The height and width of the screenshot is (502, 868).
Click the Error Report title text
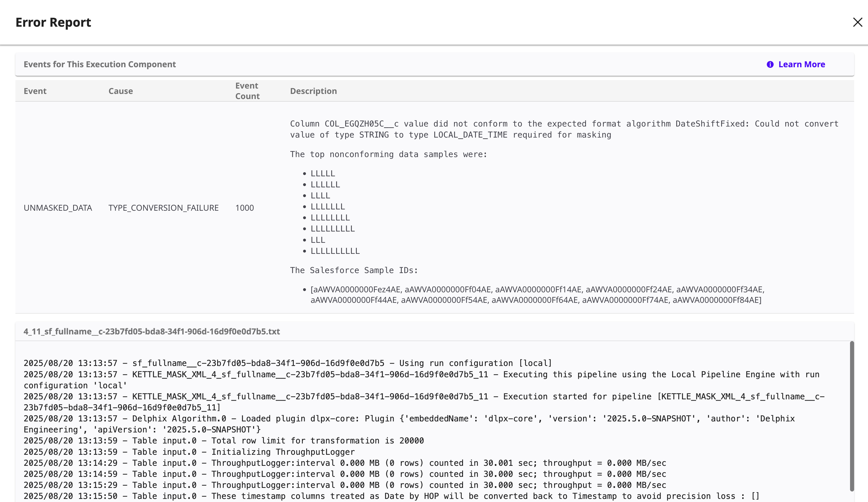(53, 22)
